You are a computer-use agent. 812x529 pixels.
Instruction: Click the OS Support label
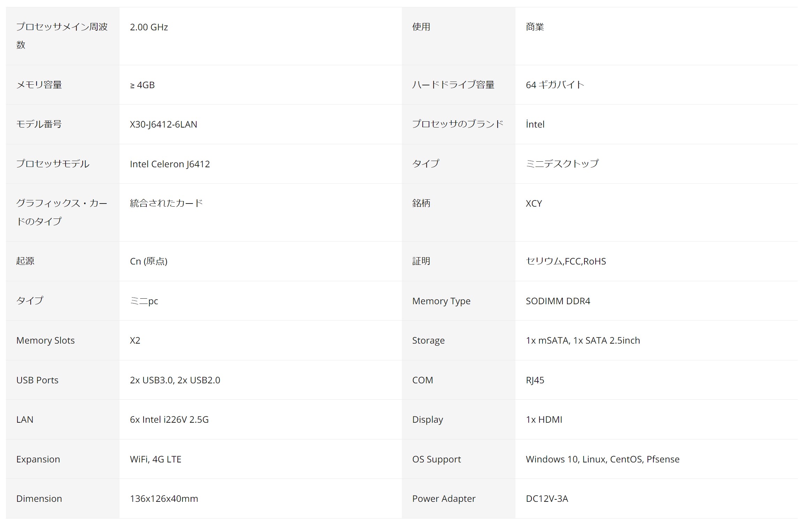click(436, 459)
